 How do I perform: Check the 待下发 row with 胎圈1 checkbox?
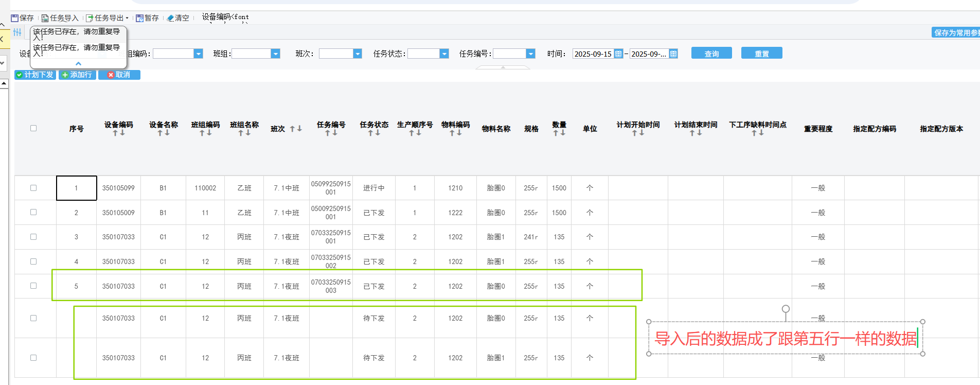tap(33, 358)
